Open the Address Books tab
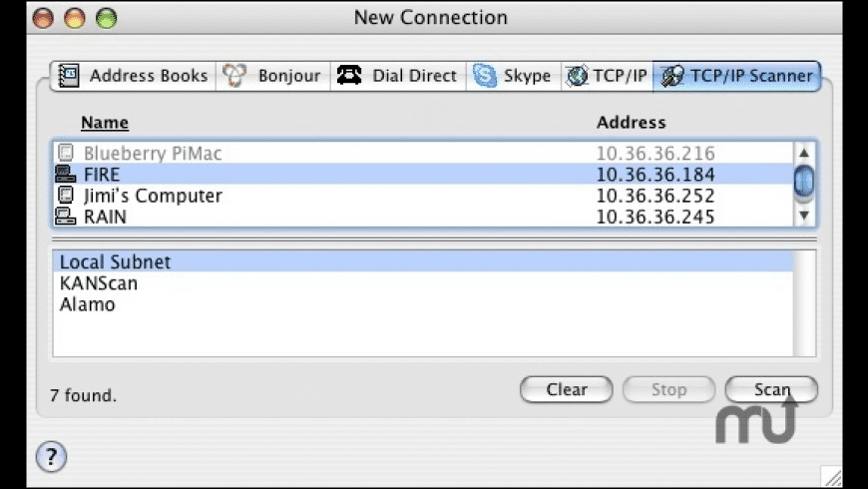Screen dimensions: 868x489 point(133,76)
